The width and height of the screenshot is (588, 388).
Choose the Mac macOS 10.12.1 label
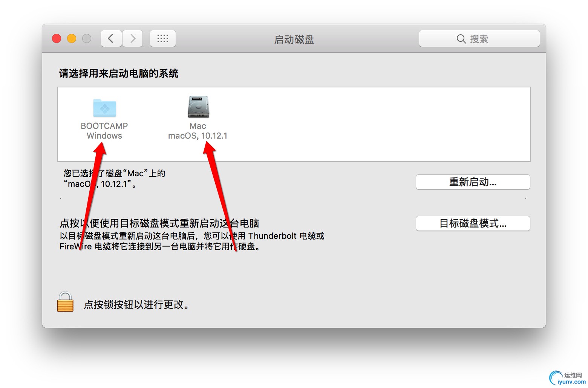[198, 131]
